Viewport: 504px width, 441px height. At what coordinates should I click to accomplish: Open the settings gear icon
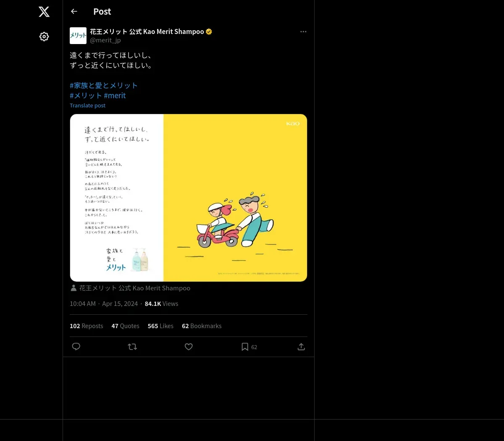44,37
